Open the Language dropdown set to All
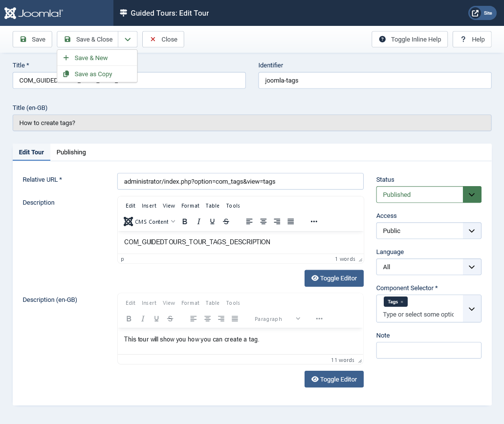The width and height of the screenshot is (504, 424). 429,267
